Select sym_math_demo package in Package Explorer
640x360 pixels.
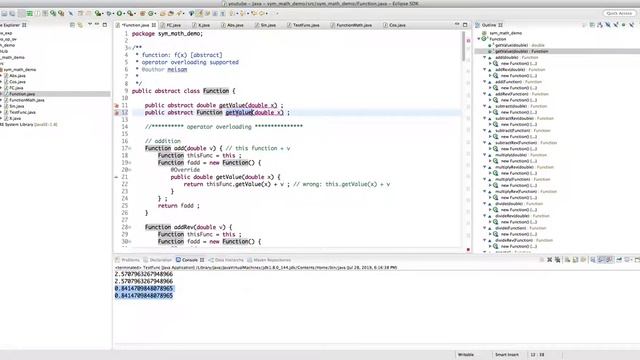pyautogui.click(x=20, y=69)
